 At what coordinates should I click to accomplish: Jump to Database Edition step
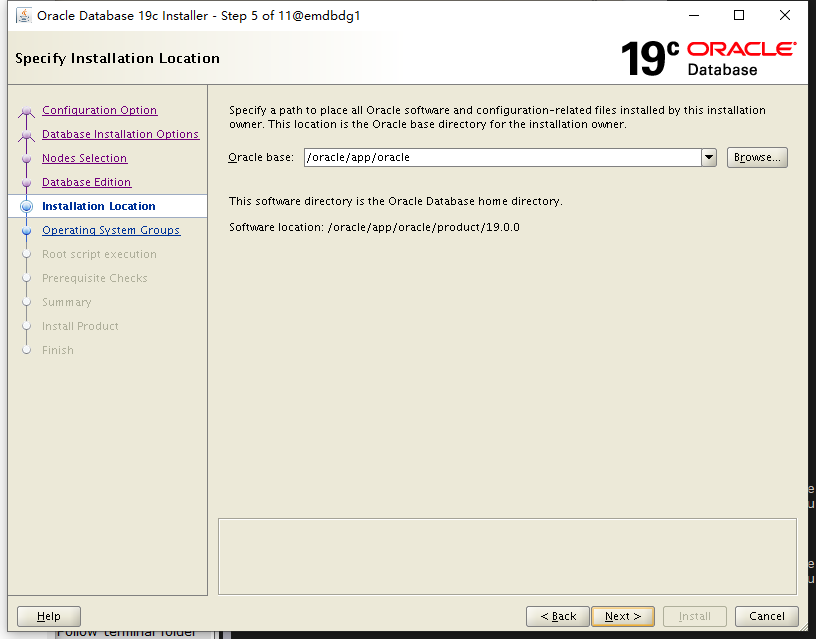coord(86,182)
